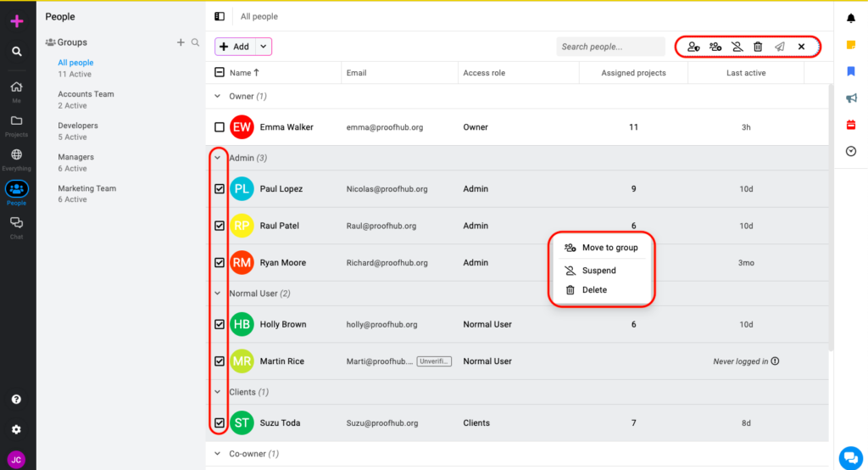Open the Add button dropdown arrow
The height and width of the screenshot is (470, 868).
[263, 47]
